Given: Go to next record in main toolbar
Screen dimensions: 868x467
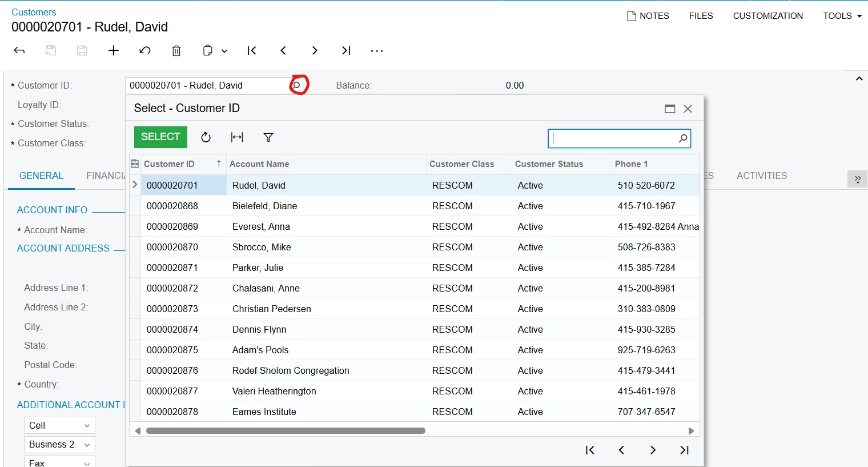Looking at the screenshot, I should (x=315, y=51).
